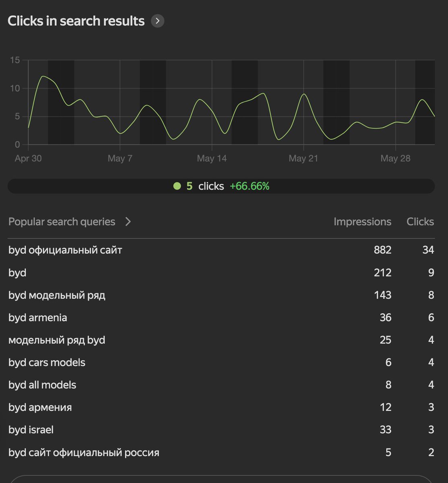This screenshot has width=448, height=483.
Task: Select query byd сайт официальный россия
Action: (x=84, y=452)
